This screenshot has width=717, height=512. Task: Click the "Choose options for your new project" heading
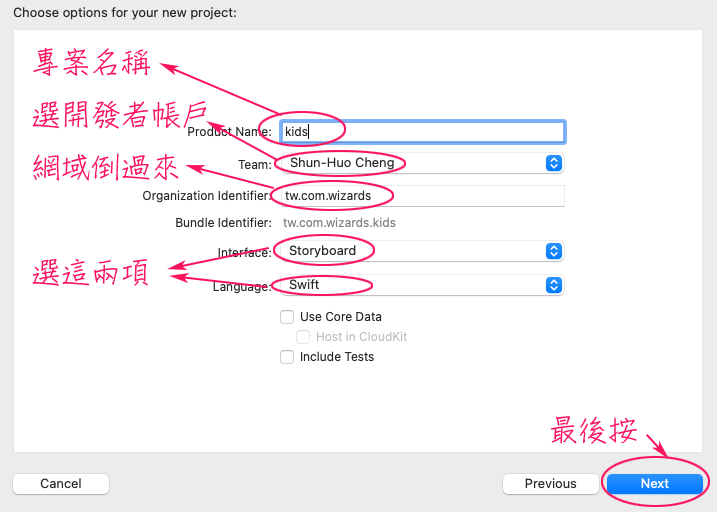click(125, 13)
